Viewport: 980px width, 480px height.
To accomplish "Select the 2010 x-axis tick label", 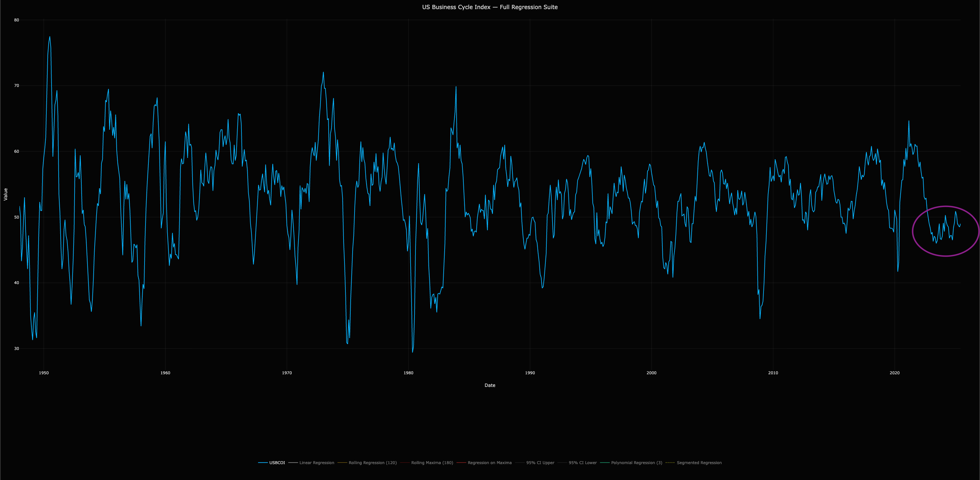I will (773, 373).
